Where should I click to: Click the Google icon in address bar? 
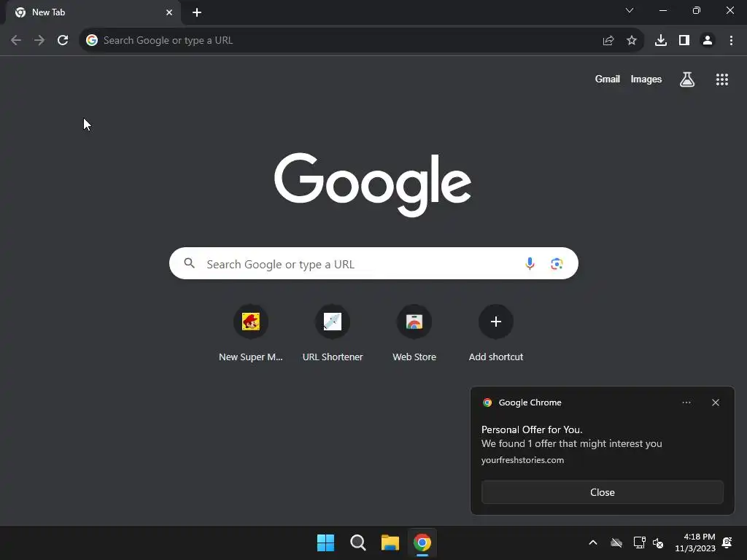tap(92, 41)
